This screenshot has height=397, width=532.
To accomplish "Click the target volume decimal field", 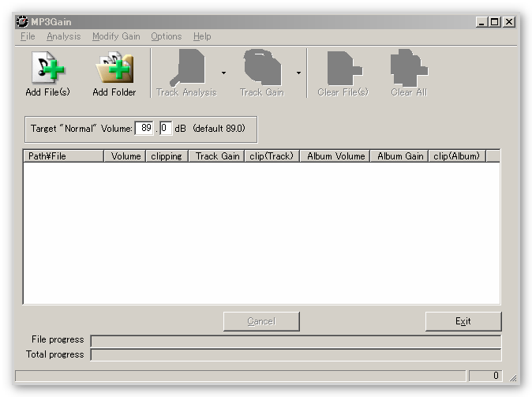I will point(166,129).
